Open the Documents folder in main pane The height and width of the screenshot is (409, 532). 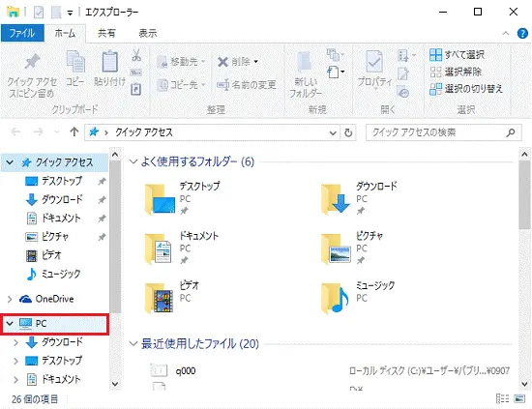point(182,248)
